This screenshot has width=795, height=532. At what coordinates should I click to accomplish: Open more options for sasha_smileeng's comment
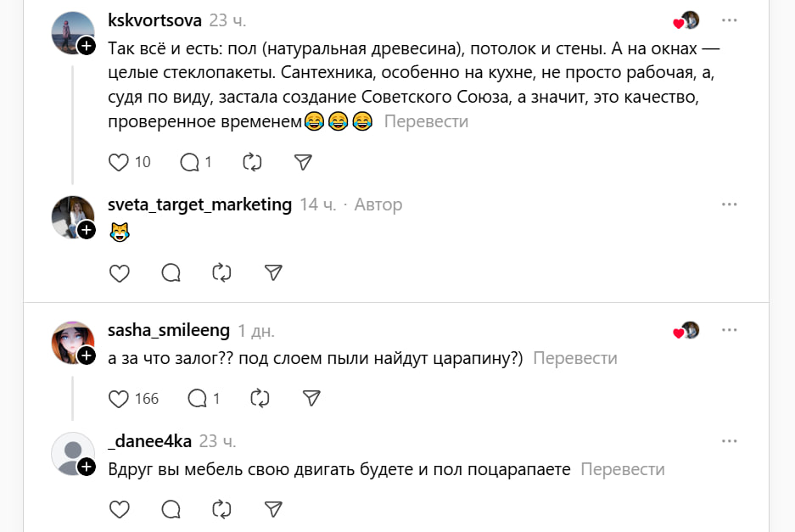pyautogui.click(x=729, y=331)
